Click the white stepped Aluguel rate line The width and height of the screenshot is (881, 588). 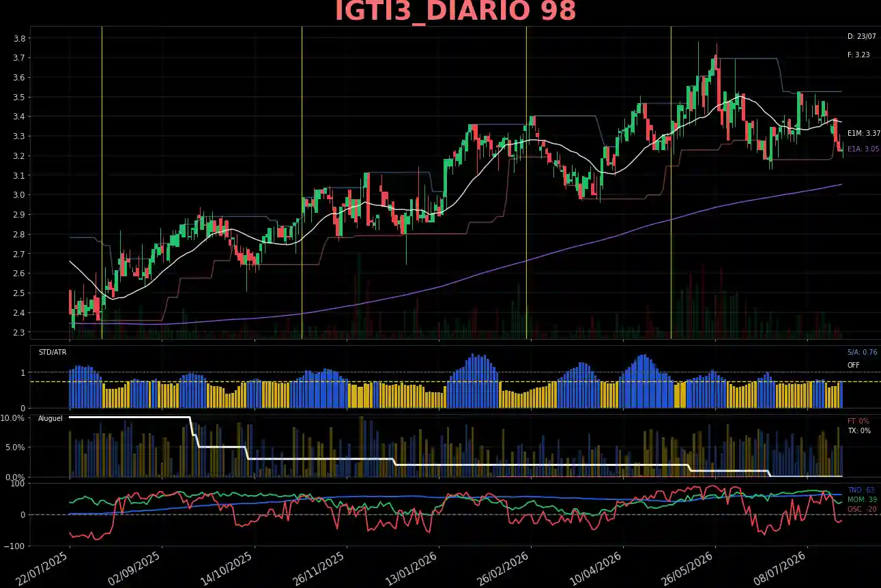[456, 465]
